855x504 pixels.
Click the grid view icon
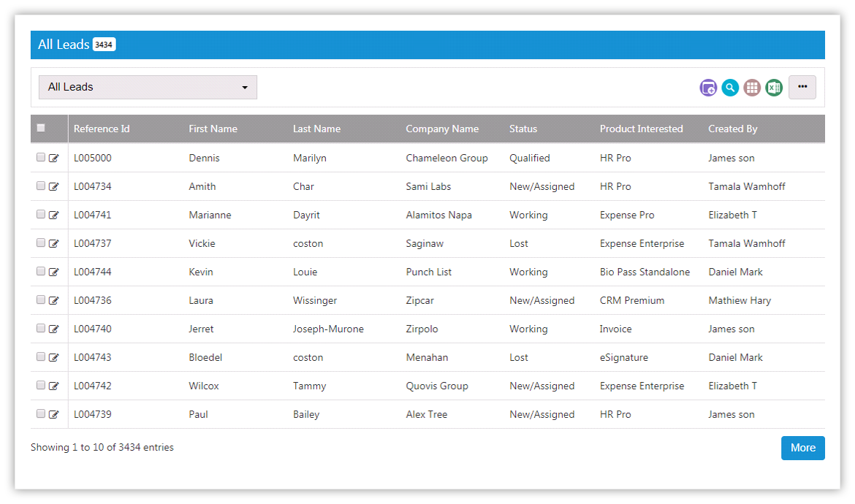pyautogui.click(x=752, y=88)
